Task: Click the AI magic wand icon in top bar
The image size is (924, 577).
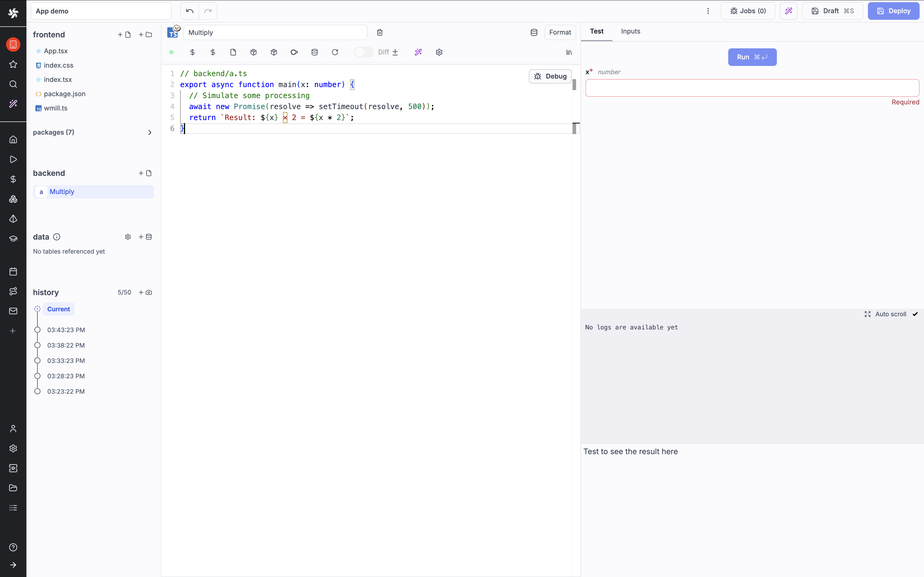Action: click(x=788, y=11)
